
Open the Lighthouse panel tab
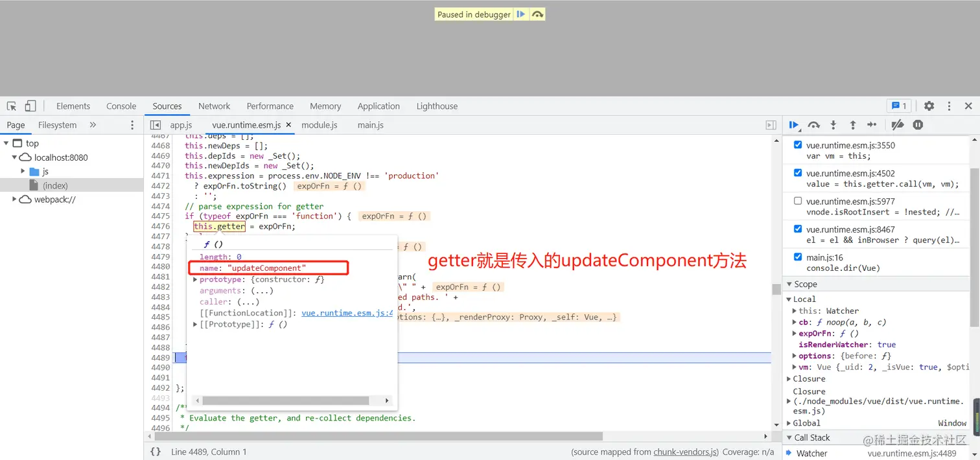(437, 106)
